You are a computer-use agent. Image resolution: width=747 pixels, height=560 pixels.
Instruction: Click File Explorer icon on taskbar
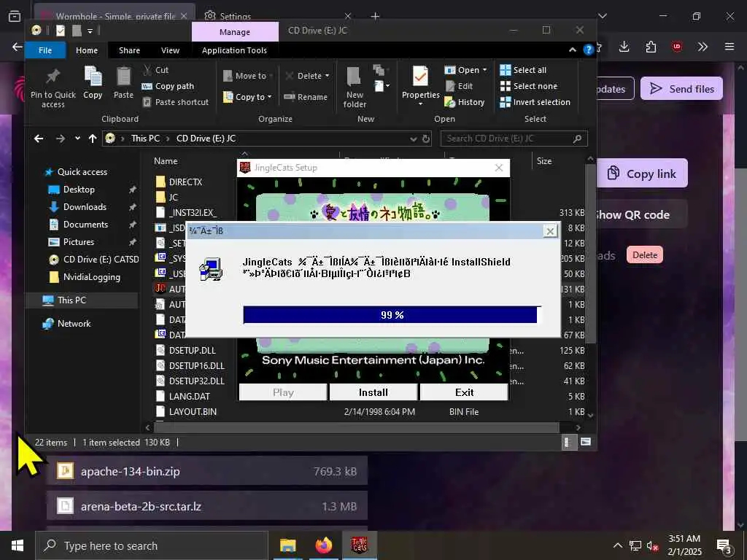287,545
